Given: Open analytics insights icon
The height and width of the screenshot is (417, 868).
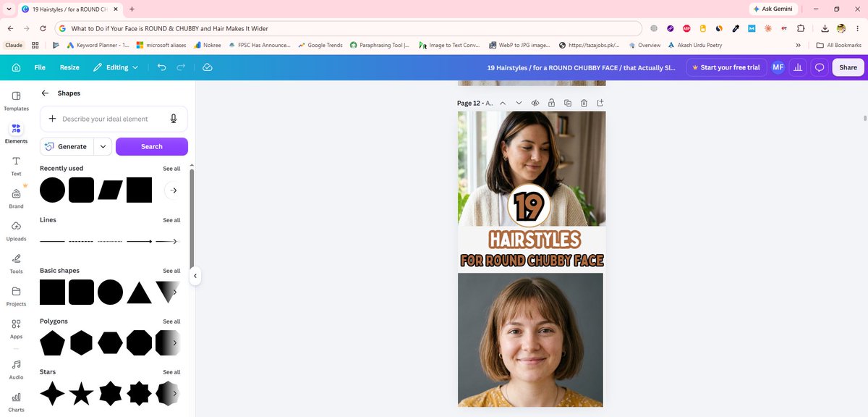Looking at the screenshot, I should click(x=797, y=67).
